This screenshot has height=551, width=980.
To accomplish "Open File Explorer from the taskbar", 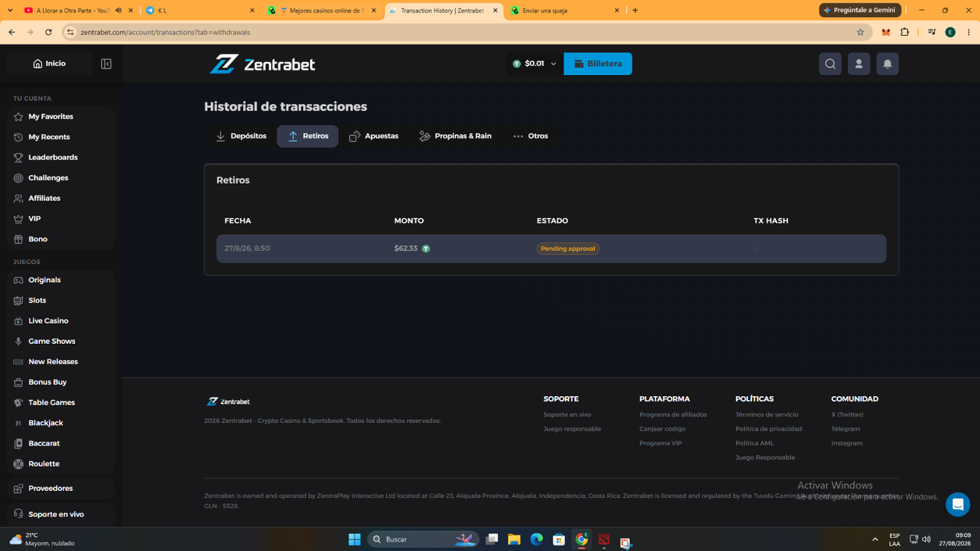I will [514, 539].
